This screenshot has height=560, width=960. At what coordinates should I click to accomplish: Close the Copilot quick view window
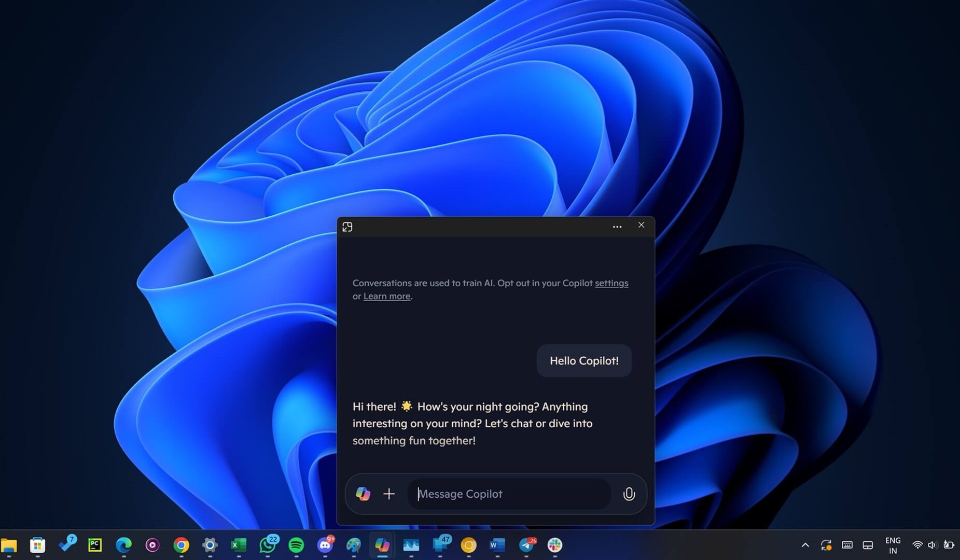coord(641,225)
